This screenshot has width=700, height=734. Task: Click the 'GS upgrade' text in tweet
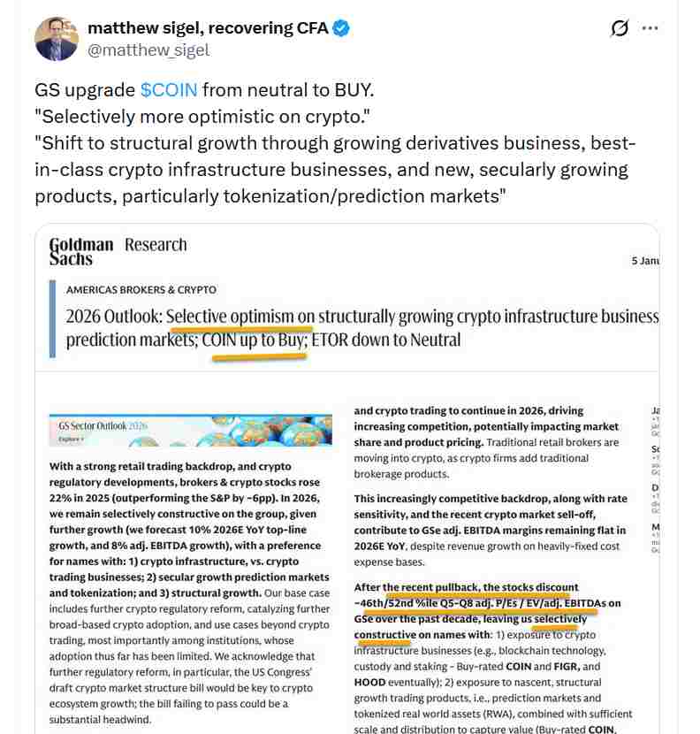click(x=85, y=90)
